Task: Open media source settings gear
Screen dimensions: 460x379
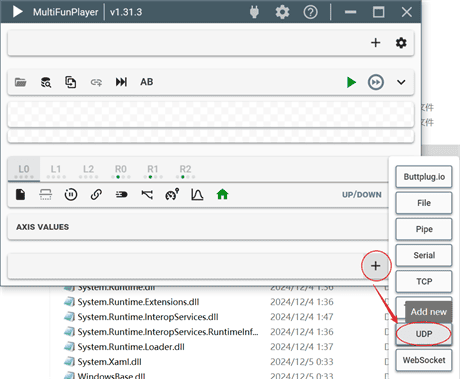Action: [x=401, y=43]
